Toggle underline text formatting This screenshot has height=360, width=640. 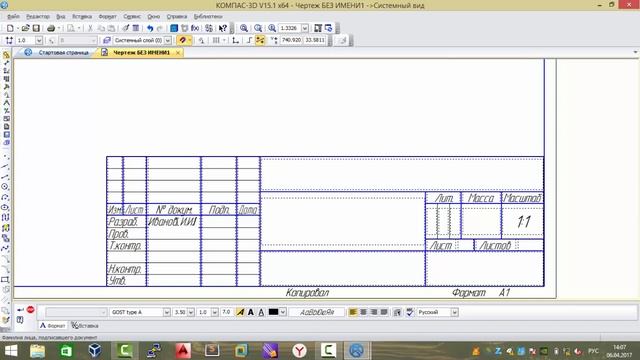click(x=261, y=312)
